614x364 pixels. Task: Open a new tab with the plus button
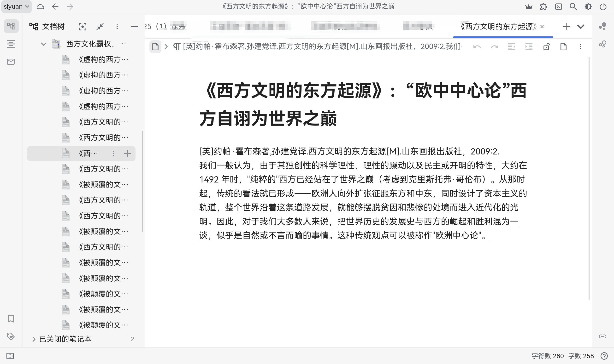[x=567, y=26]
